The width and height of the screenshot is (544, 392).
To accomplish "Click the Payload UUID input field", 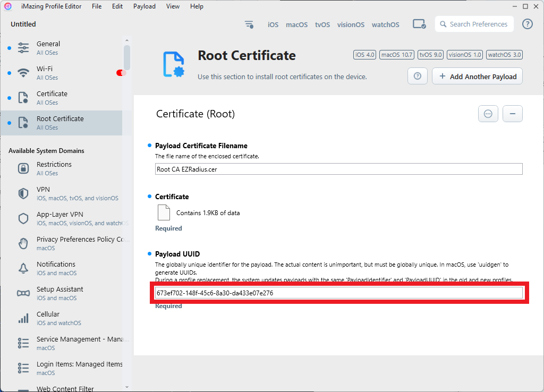I will 338,293.
